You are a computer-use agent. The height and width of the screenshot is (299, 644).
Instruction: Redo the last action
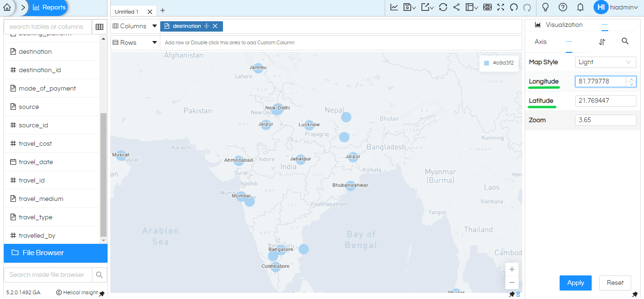tap(527, 7)
